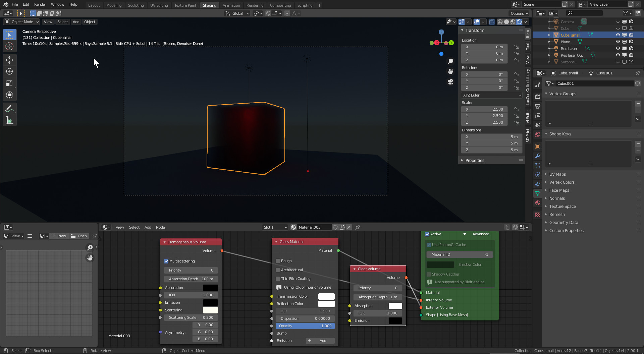Select the Move tool in viewport toolbar
The image size is (644, 354).
pyautogui.click(x=9, y=60)
